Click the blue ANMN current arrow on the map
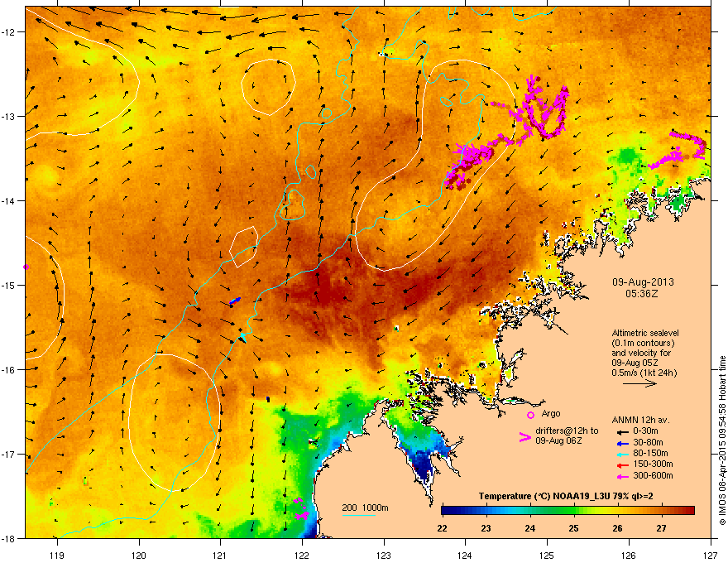 click(235, 301)
